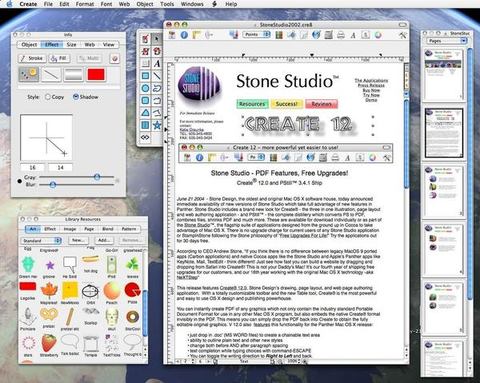The image size is (480, 383).
Task: Select the Rectangle tool in palette
Action: 145,76
